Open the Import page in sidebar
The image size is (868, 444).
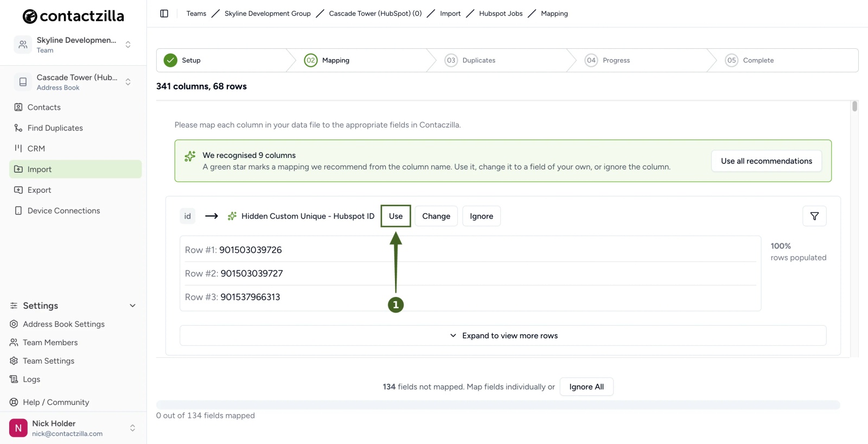click(x=75, y=169)
